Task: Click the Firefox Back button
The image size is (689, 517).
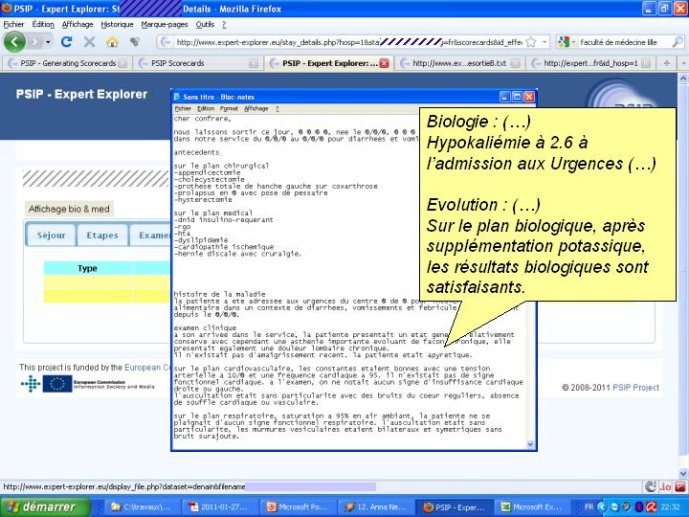Action: (x=15, y=42)
